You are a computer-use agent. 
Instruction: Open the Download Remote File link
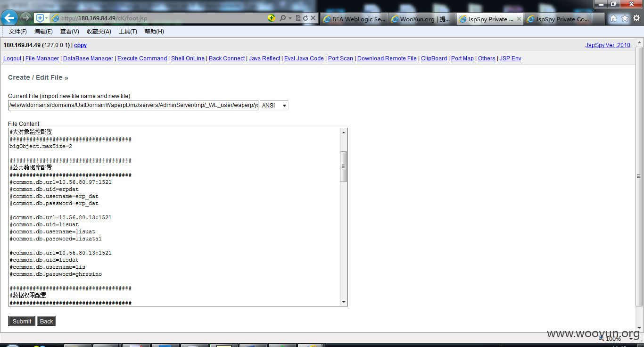click(x=387, y=58)
